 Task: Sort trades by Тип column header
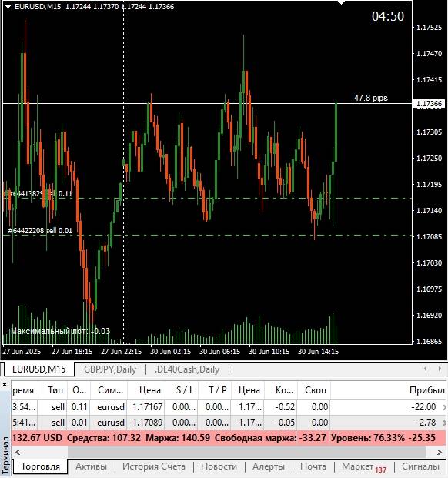tap(55, 390)
